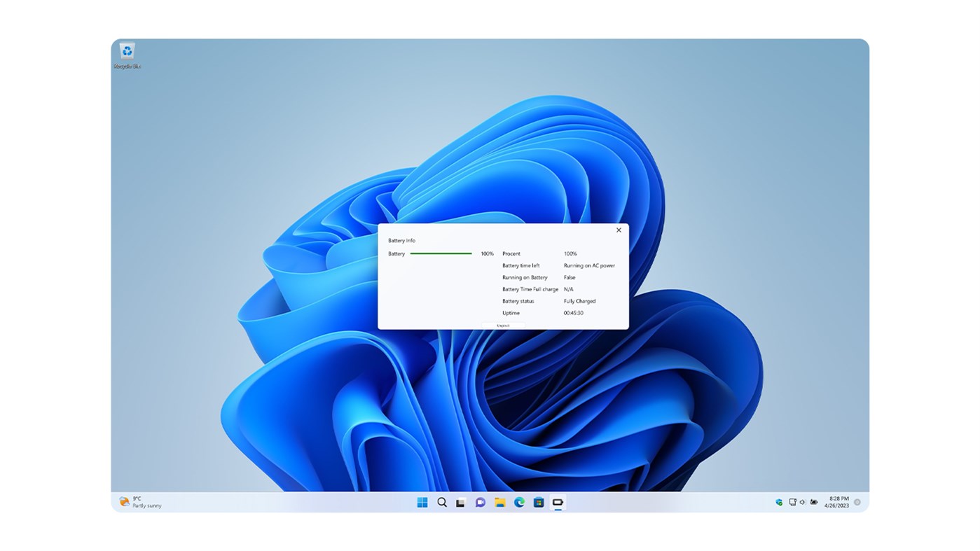Select the "N/A" value

point(569,289)
